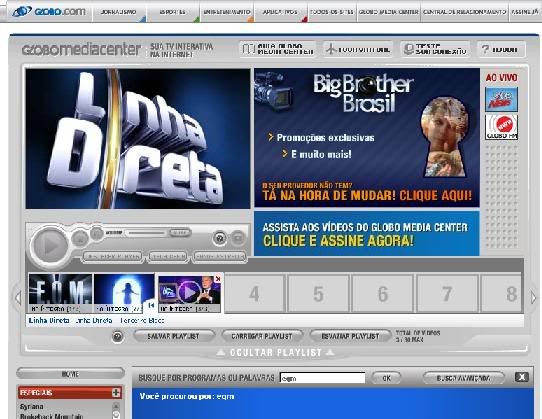Click the first wide button under player
This screenshot has height=419, width=542.
point(113,257)
